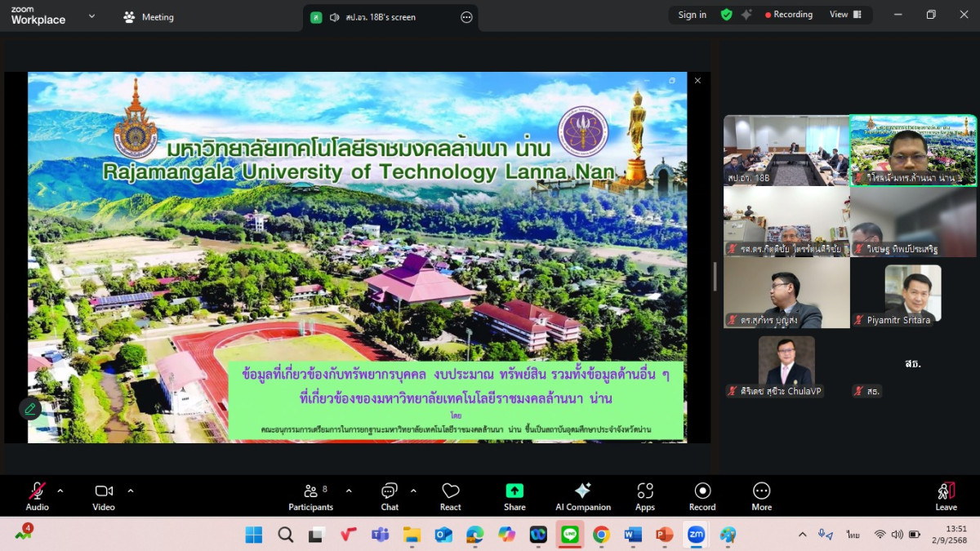Check the green encryption shield icon
This screenshot has width=980, height=551.
(727, 15)
